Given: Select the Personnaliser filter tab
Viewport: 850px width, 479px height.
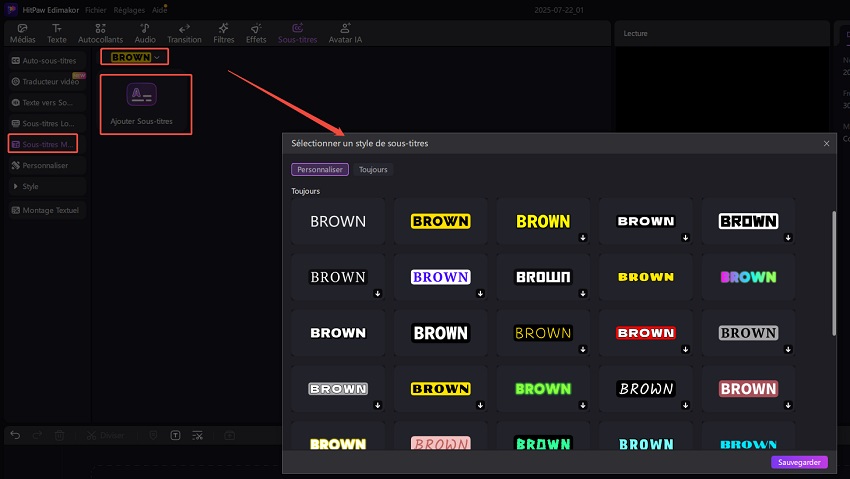Looking at the screenshot, I should click(x=320, y=170).
